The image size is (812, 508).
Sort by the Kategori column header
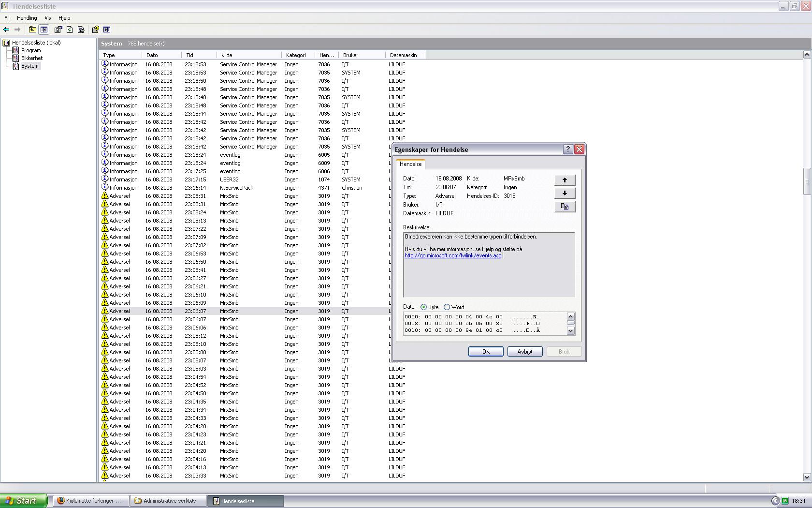[299, 55]
